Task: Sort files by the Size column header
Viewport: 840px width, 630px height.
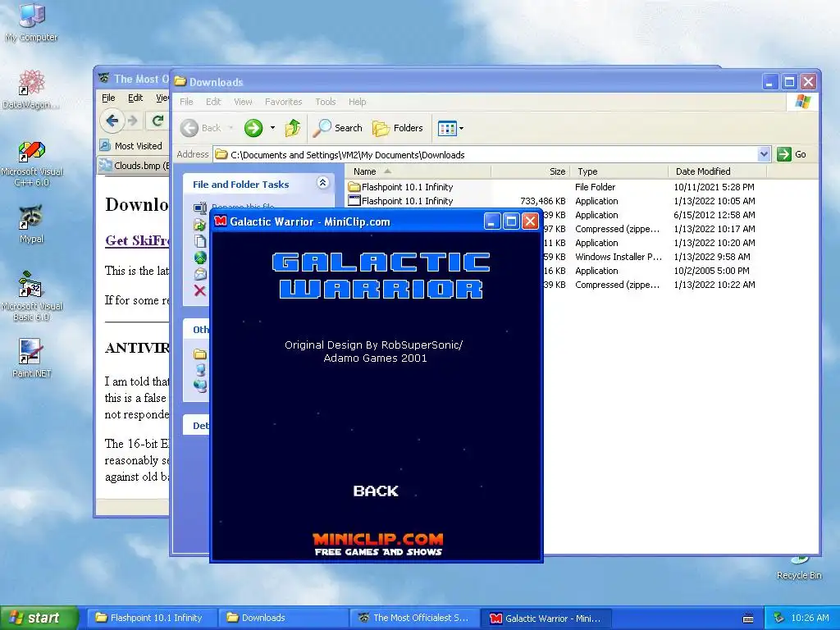Action: (531, 171)
